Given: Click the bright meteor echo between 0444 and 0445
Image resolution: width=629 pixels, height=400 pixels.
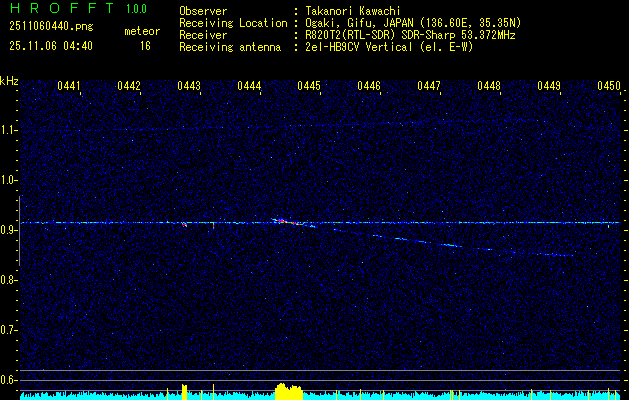Looking at the screenshot, I should point(281,221).
